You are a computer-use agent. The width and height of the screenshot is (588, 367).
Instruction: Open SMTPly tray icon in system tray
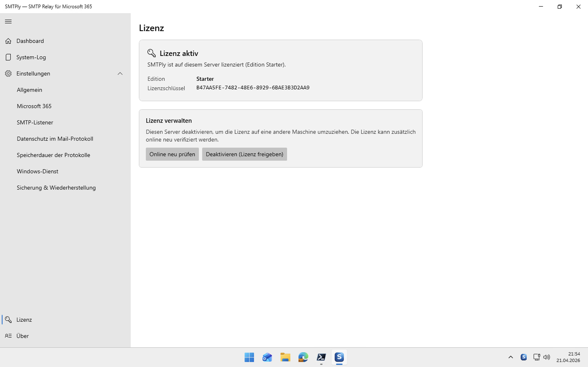(x=524, y=357)
